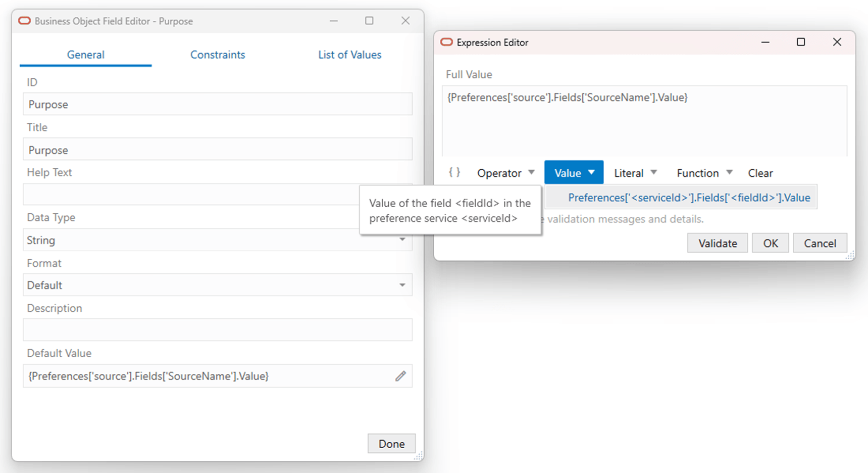This screenshot has height=473, width=868.
Task: Click the Oracle logo in Expression Editor title bar
Action: (x=446, y=42)
